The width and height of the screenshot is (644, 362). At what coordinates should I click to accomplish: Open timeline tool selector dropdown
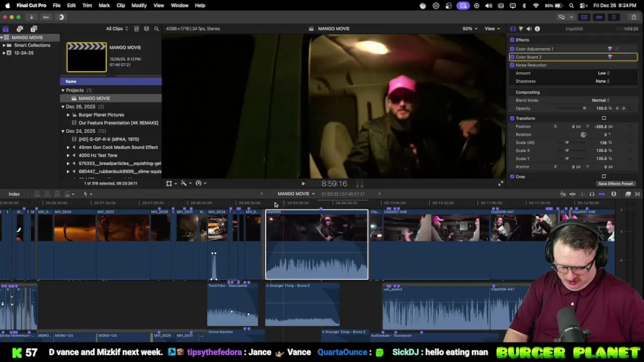click(x=88, y=194)
